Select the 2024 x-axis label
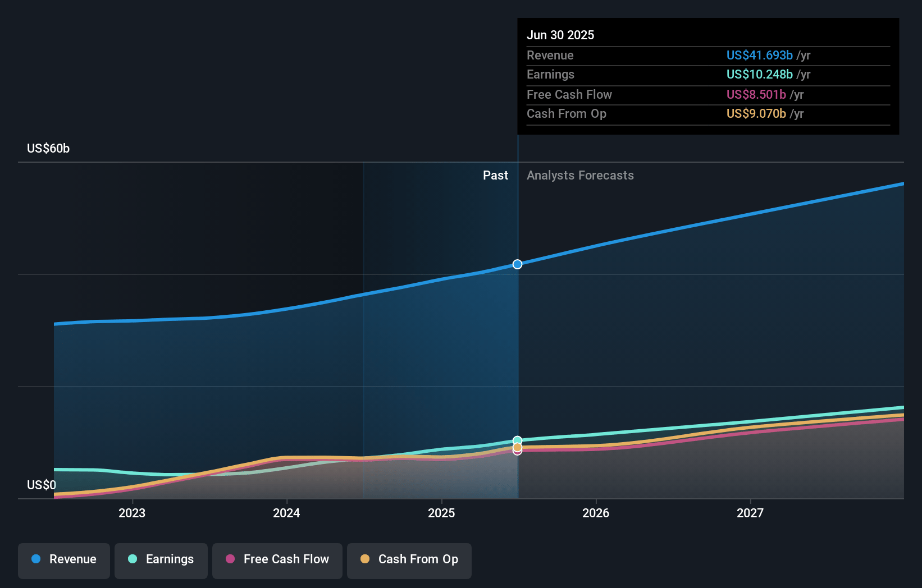 coord(286,513)
